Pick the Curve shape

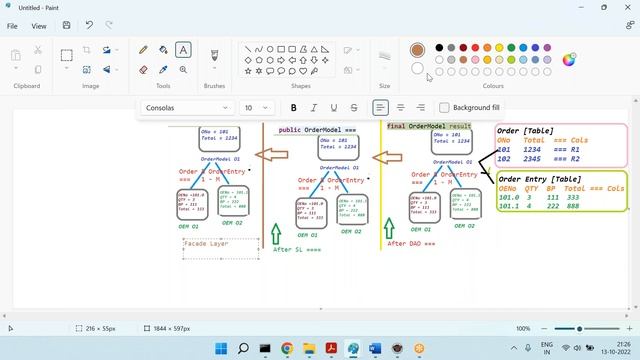[x=259, y=49]
